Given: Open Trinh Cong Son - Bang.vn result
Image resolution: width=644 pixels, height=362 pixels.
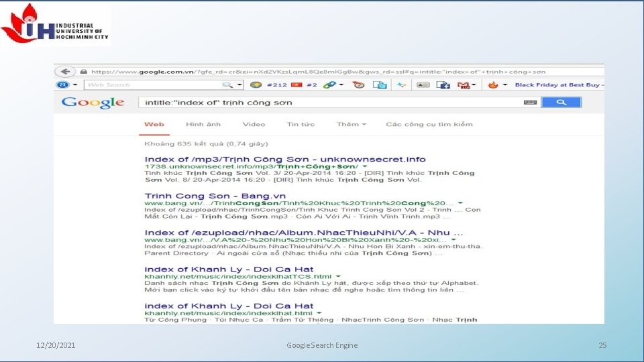Looking at the screenshot, I should 215,196.
